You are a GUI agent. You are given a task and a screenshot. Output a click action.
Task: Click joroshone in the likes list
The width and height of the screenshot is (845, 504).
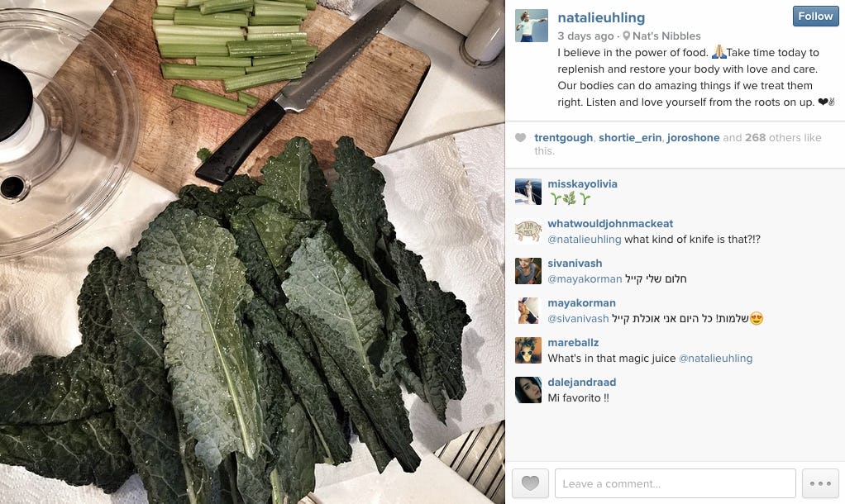(x=693, y=138)
